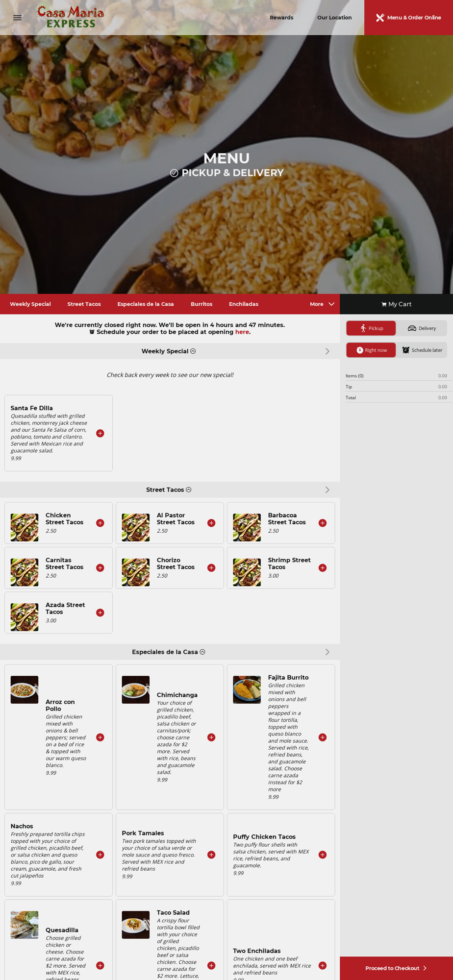Select the Pickup option
The height and width of the screenshot is (980, 453).
(371, 328)
